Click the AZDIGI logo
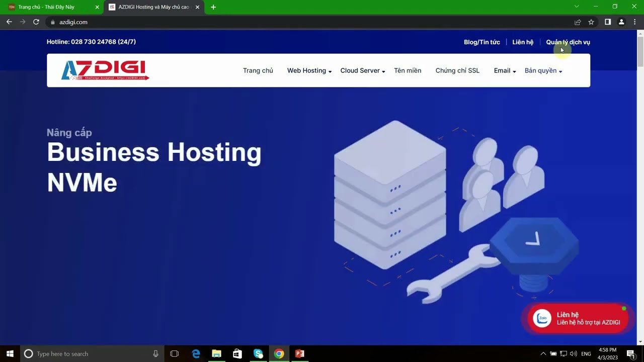The image size is (644, 362). tap(105, 70)
